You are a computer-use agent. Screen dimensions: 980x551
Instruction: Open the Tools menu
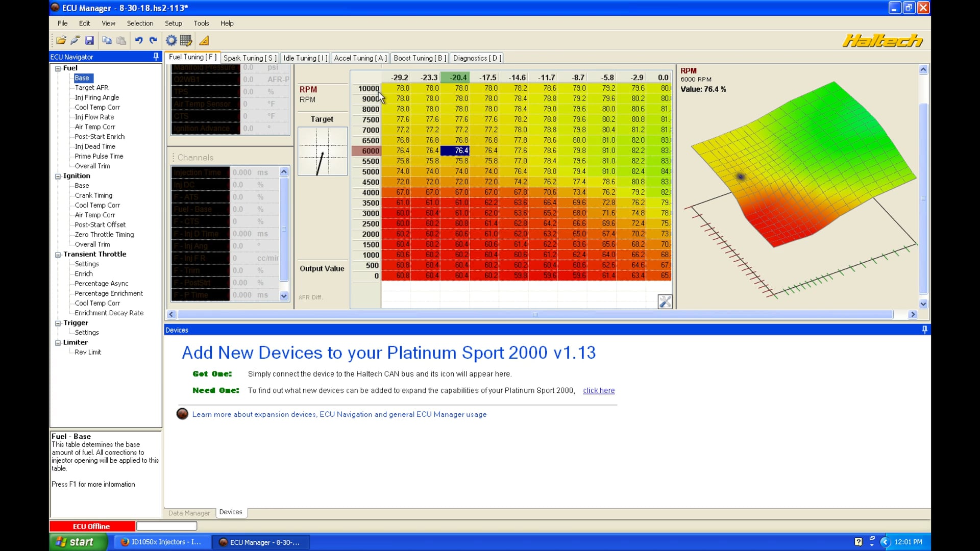coord(201,23)
